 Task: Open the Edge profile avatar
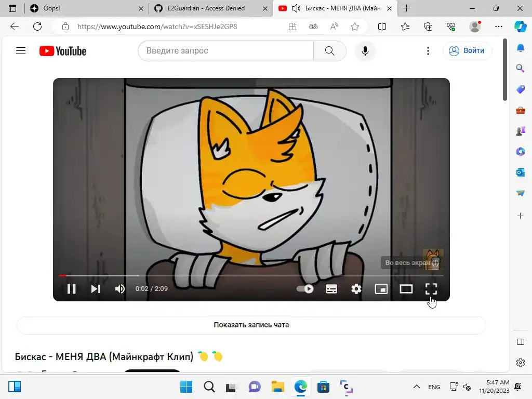[x=475, y=26]
